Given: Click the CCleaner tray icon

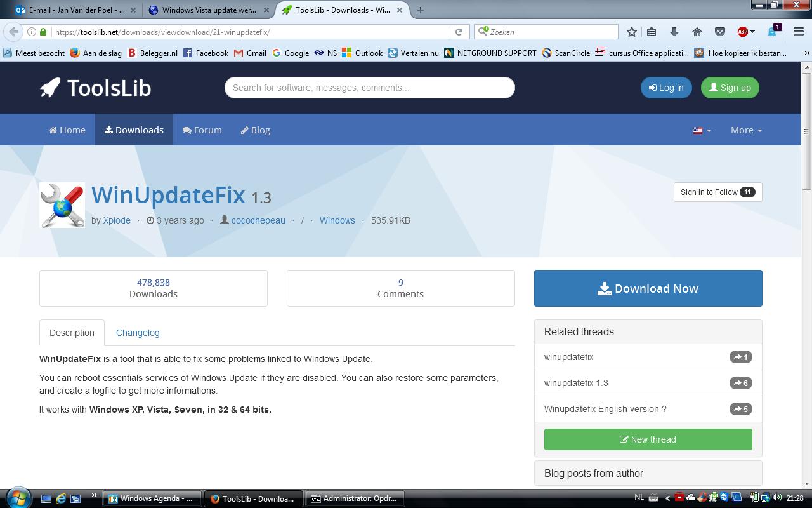Looking at the screenshot, I should tap(702, 498).
